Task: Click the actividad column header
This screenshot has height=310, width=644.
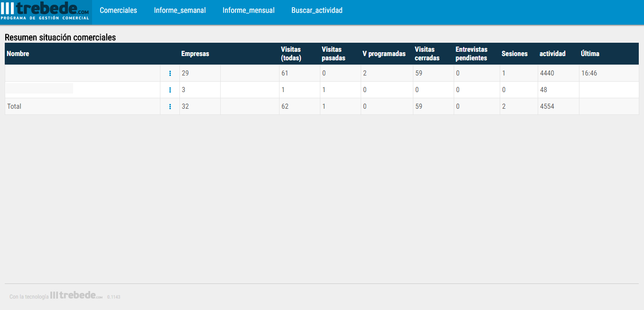Action: [x=552, y=54]
